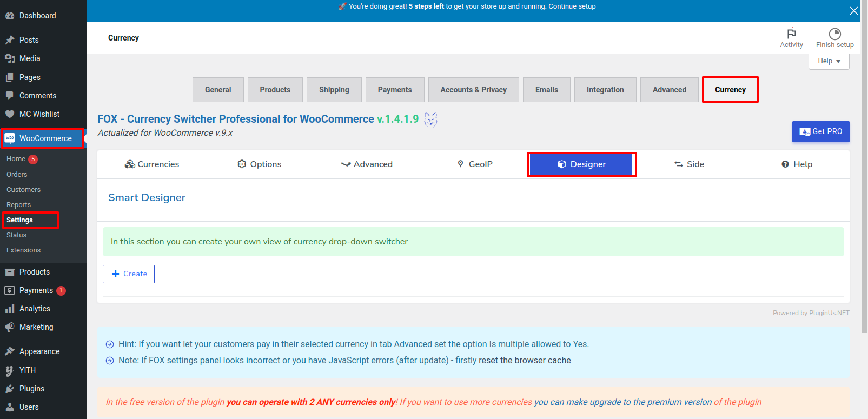This screenshot has width=868, height=419.
Task: Click the Home notification badge 5
Action: (x=33, y=159)
